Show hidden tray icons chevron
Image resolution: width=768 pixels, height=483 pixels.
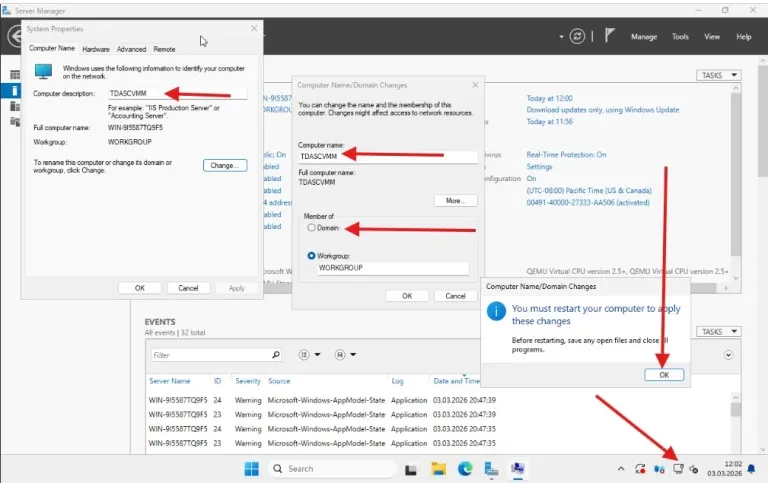(621, 469)
